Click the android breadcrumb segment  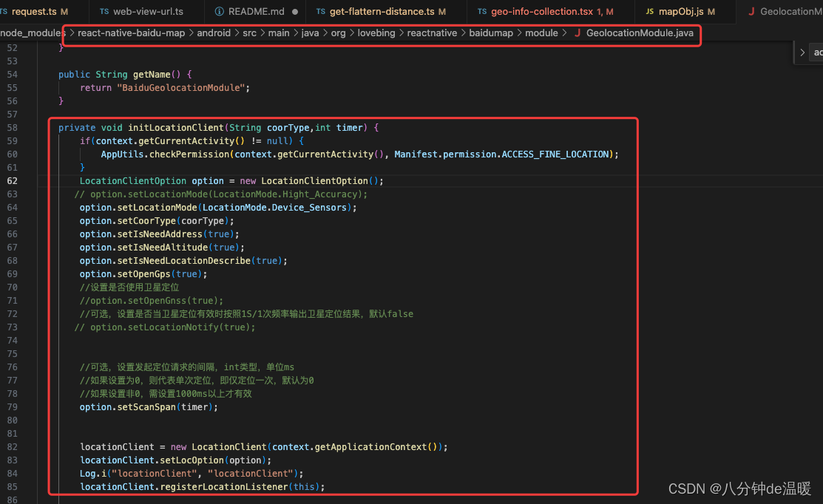pyautogui.click(x=214, y=33)
